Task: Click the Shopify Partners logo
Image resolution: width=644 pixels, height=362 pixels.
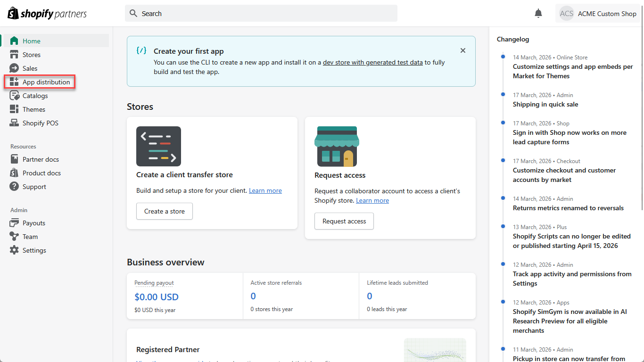Action: point(47,13)
